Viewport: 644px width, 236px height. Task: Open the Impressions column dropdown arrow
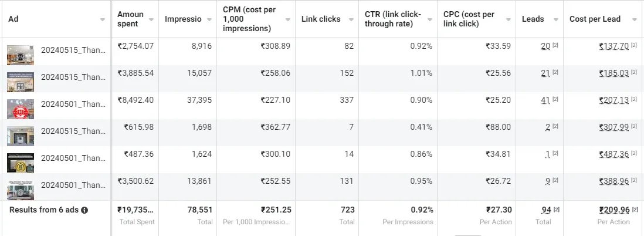pyautogui.click(x=209, y=19)
